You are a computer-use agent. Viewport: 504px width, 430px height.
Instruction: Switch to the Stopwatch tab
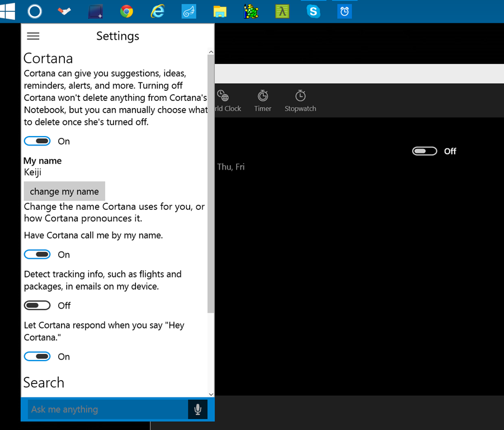(x=300, y=101)
